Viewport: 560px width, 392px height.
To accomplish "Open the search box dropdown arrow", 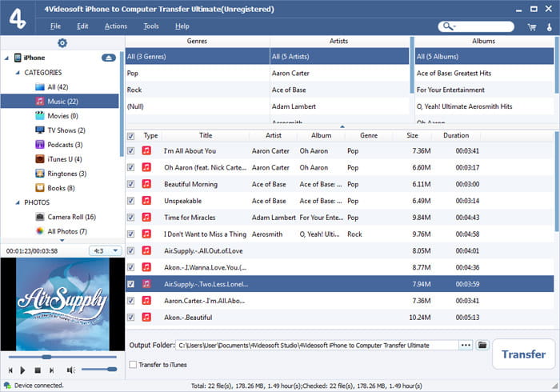I will [x=454, y=26].
